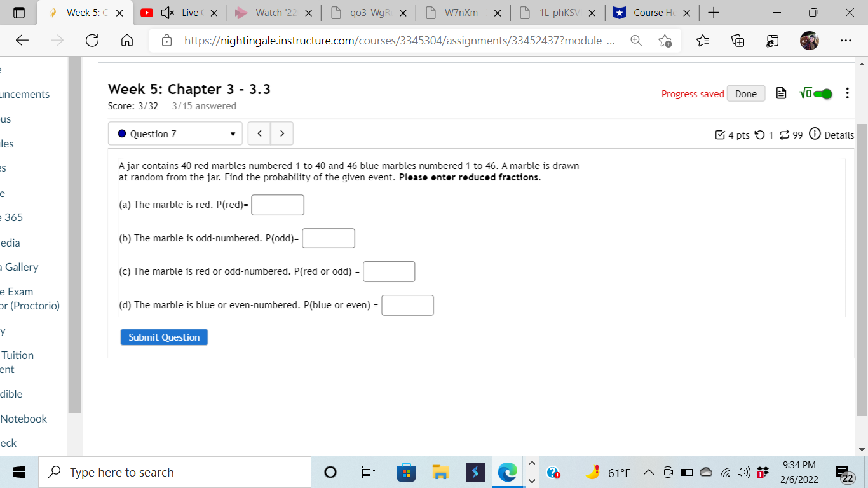Viewport: 868px width, 488px height.
Task: Click the Submit Question button
Action: pos(164,337)
